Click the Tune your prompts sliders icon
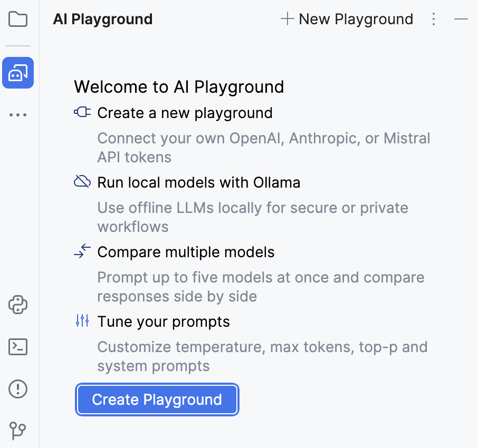The width and height of the screenshot is (478, 448). coord(82,321)
